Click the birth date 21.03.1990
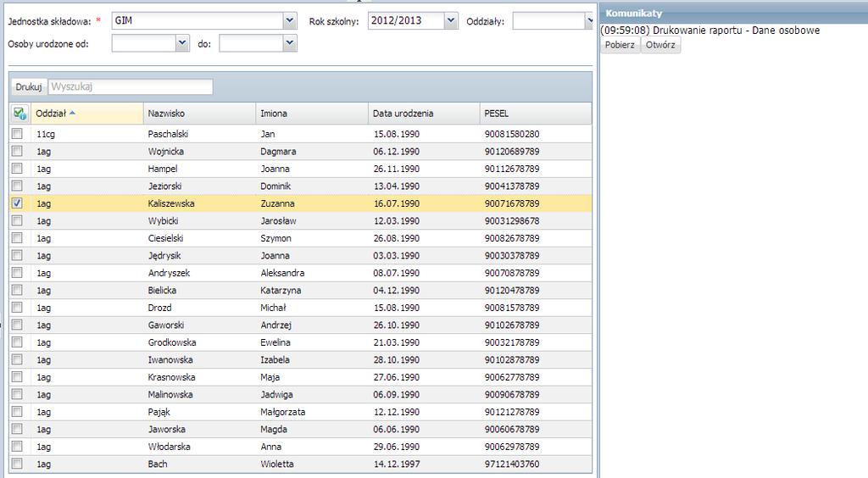The width and height of the screenshot is (868, 478). [397, 342]
